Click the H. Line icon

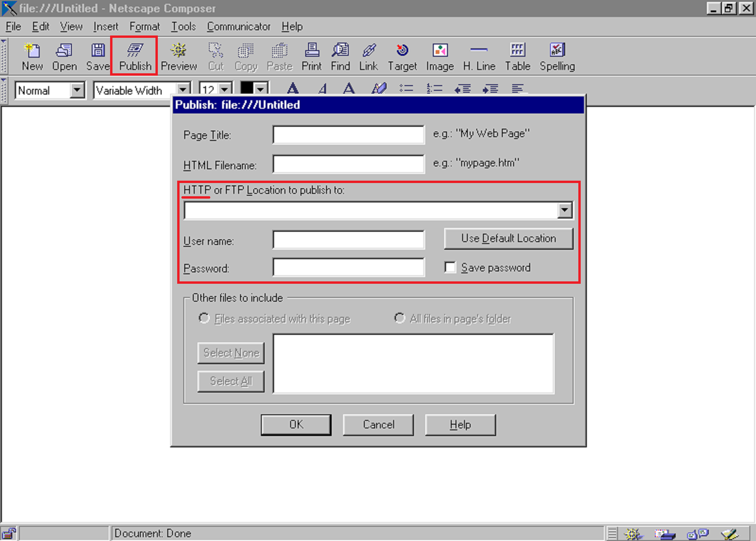click(479, 56)
